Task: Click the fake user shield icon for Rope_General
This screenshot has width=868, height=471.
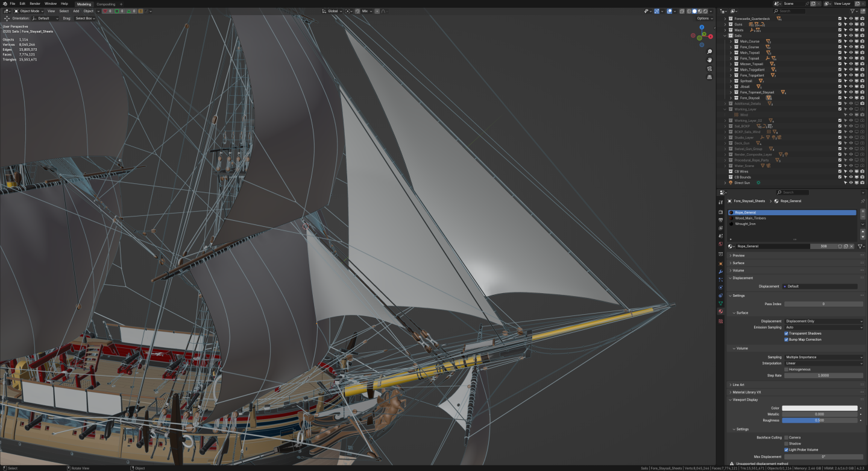Action: tap(840, 246)
